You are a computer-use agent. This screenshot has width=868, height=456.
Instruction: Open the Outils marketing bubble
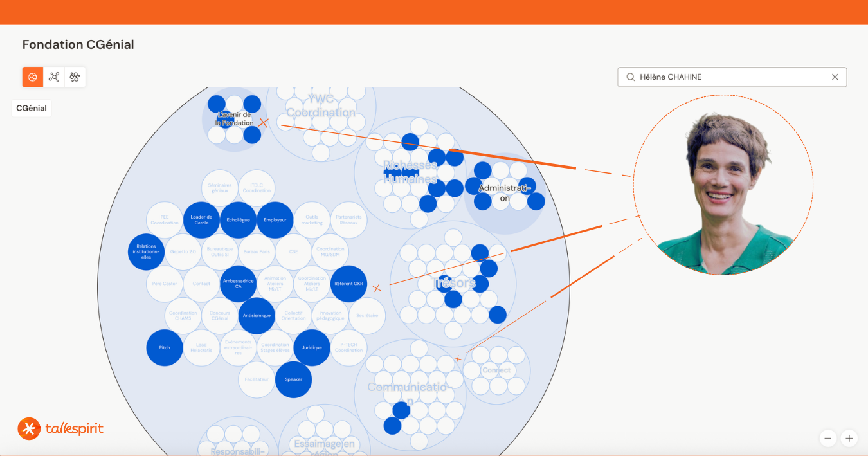click(312, 220)
